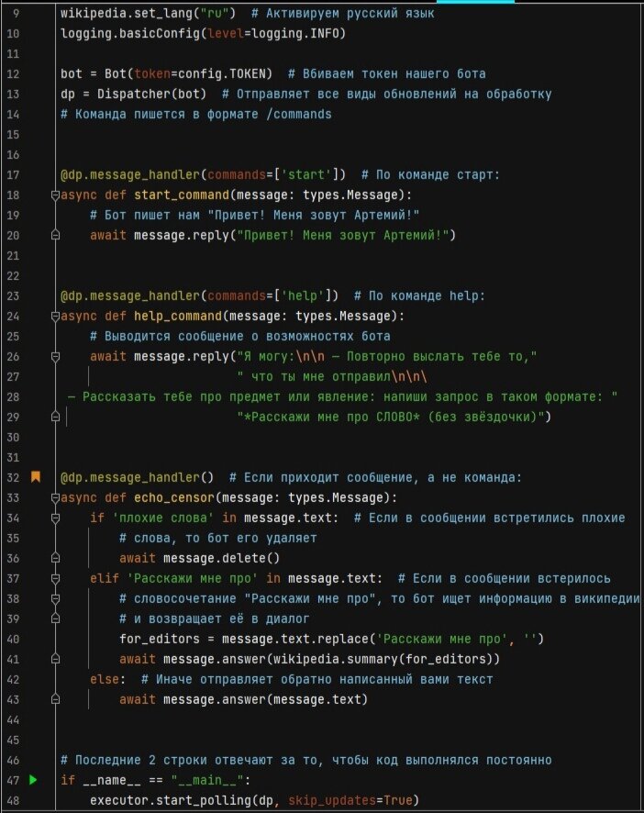Click the echo_censor function name
Viewport: 644px width, 813px height.
[x=174, y=497]
